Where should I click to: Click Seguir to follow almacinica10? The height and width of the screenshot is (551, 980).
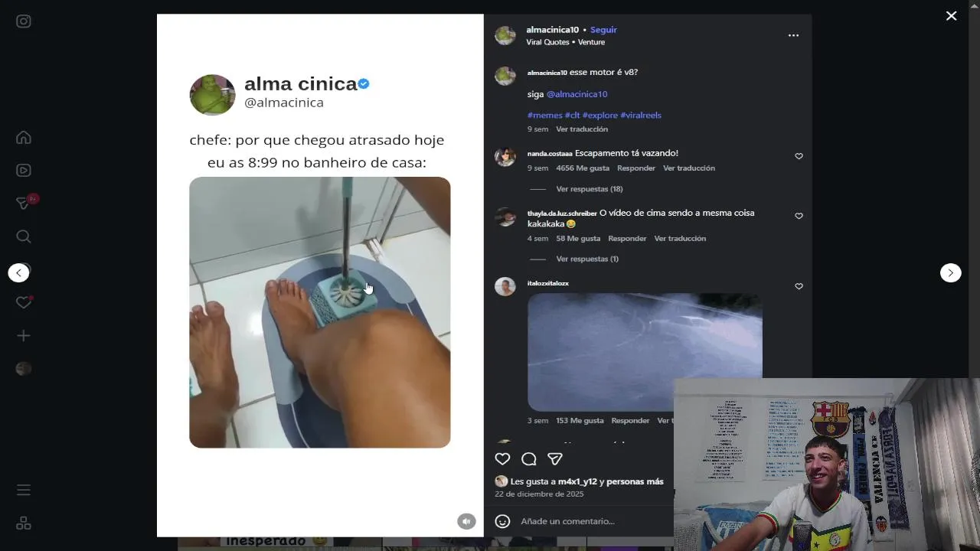(603, 30)
